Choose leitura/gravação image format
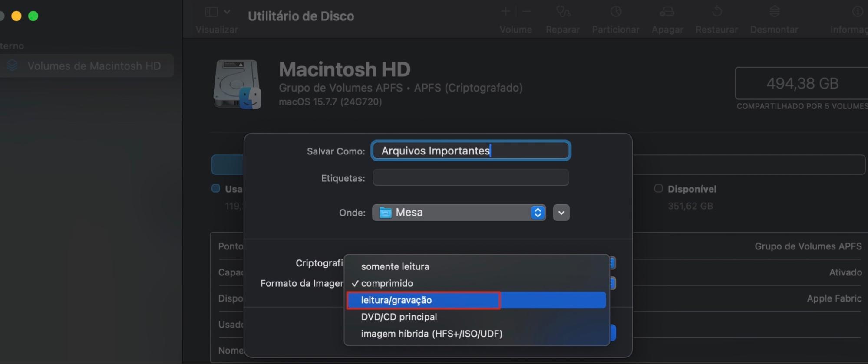The width and height of the screenshot is (868, 364). pyautogui.click(x=476, y=300)
